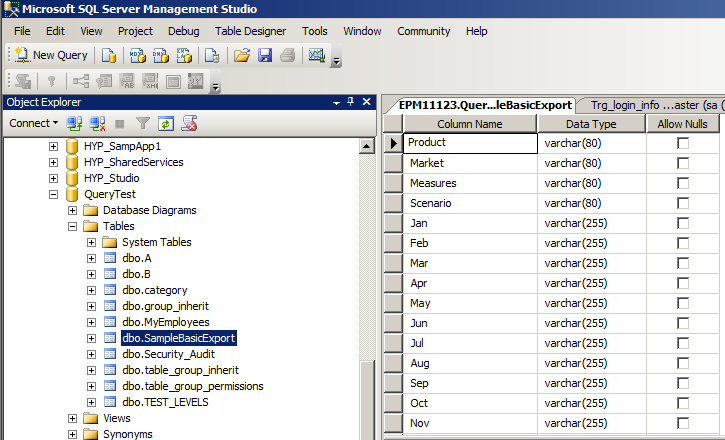Click the Column Name header
725x440 pixels.
click(x=470, y=124)
